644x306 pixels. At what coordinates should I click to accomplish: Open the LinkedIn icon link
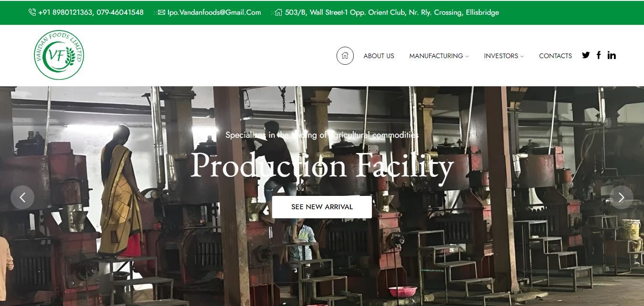point(612,55)
